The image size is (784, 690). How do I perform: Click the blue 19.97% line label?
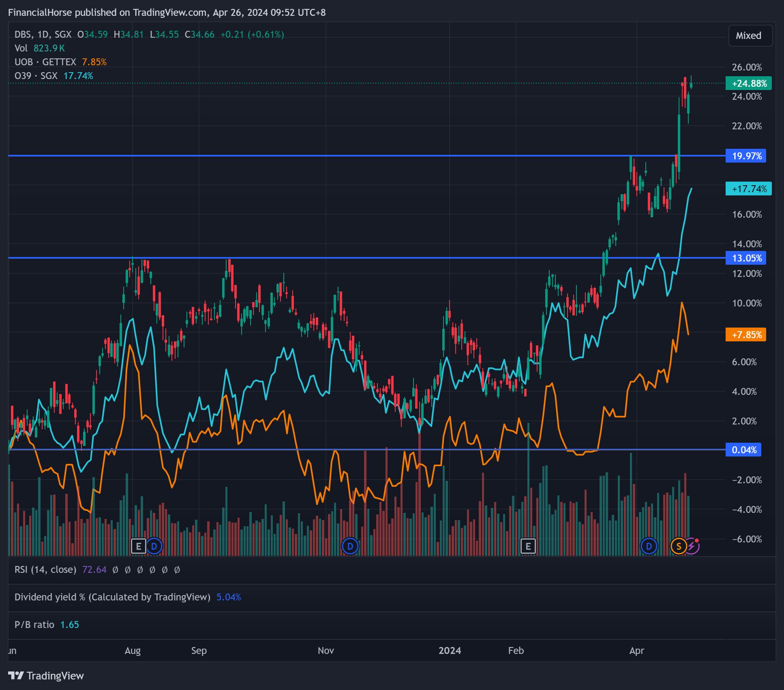[x=745, y=156]
